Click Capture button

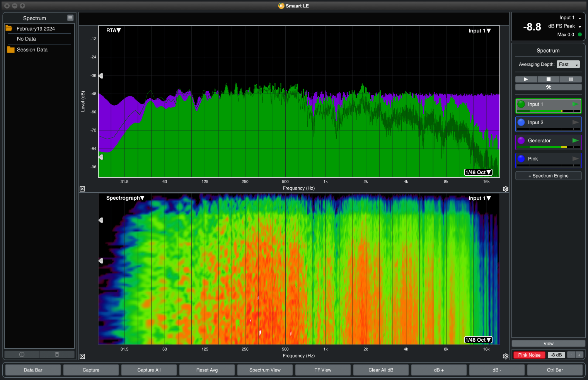coord(91,370)
